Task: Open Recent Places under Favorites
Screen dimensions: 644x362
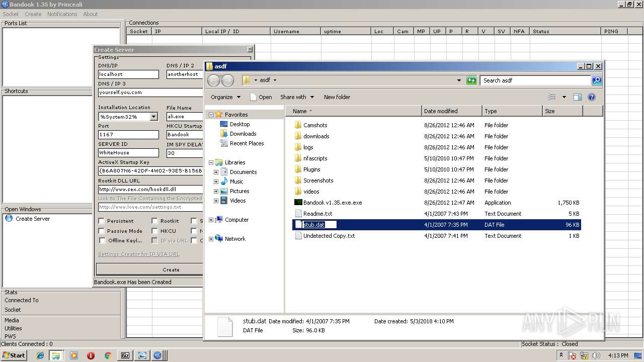Action: click(x=247, y=143)
